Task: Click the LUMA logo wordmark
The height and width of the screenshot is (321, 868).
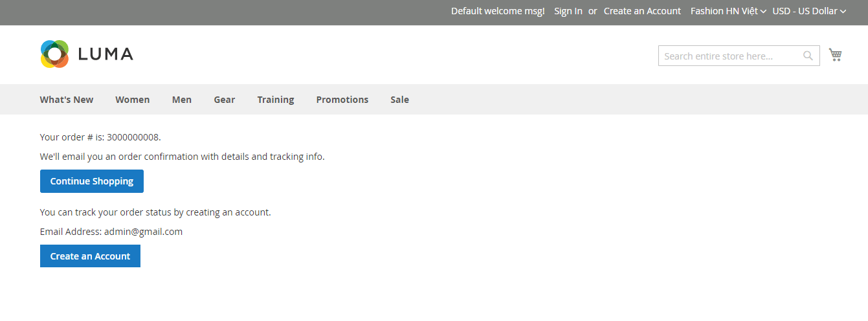Action: tap(106, 54)
